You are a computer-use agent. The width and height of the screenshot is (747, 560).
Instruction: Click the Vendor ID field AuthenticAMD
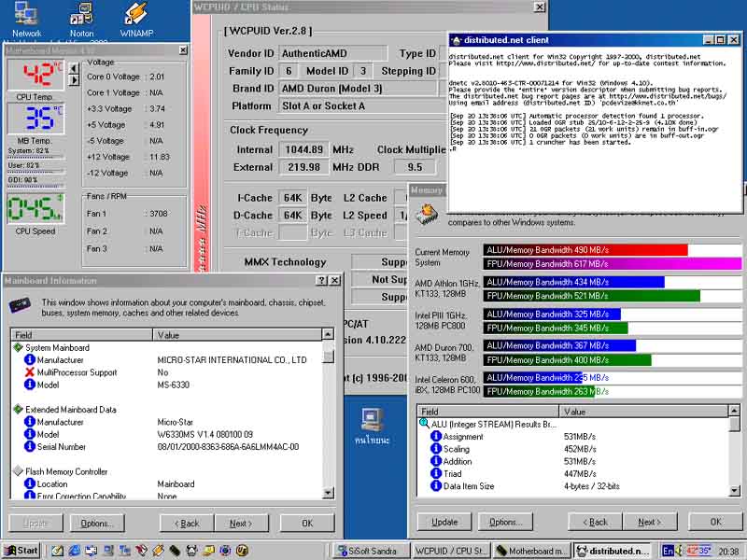[333, 53]
